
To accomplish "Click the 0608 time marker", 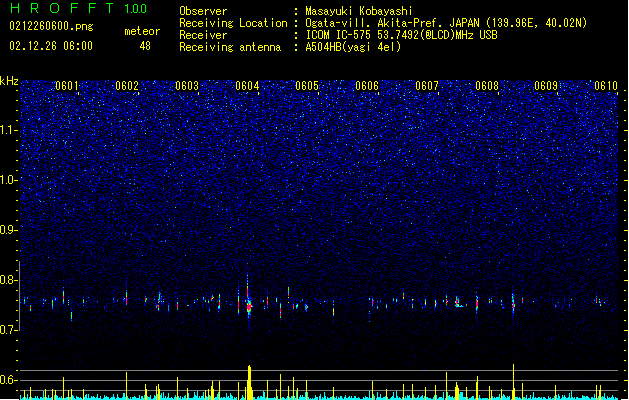I will [487, 86].
